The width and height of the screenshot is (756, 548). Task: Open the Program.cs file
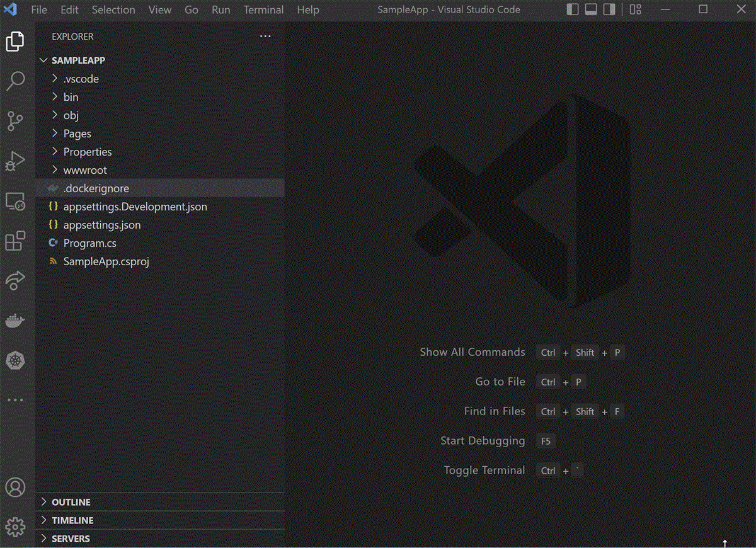159,243
